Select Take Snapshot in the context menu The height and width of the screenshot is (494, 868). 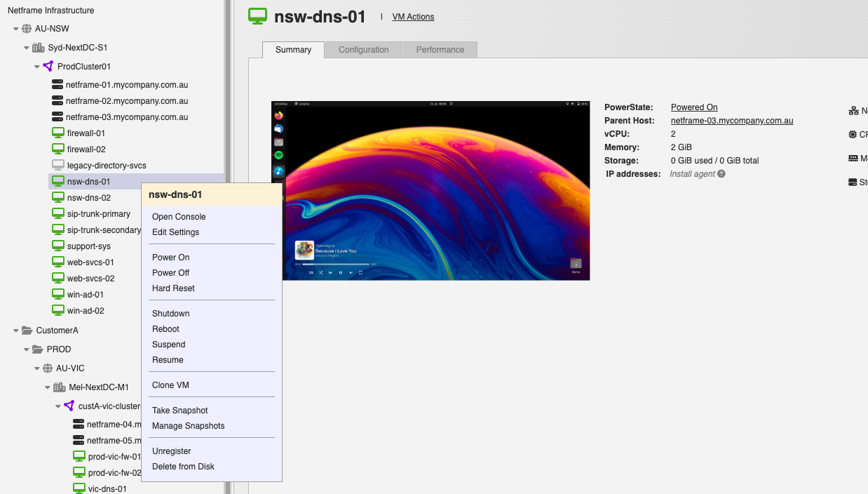(x=180, y=410)
